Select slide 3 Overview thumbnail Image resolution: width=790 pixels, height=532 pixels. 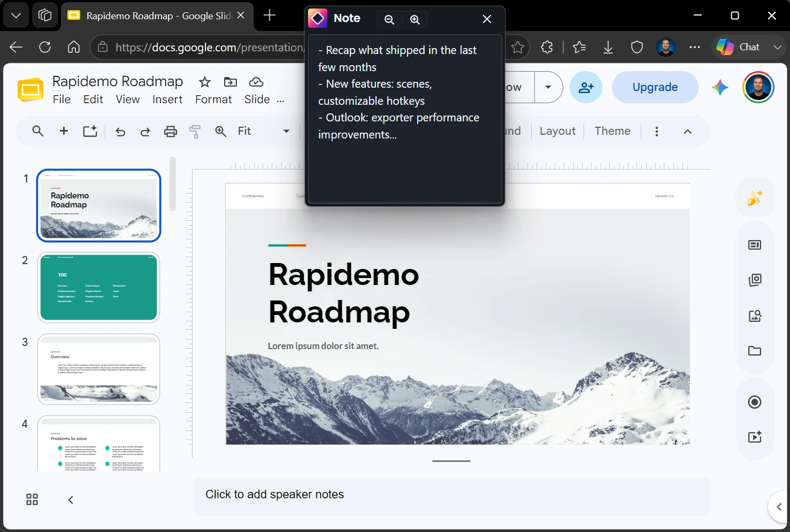click(99, 369)
